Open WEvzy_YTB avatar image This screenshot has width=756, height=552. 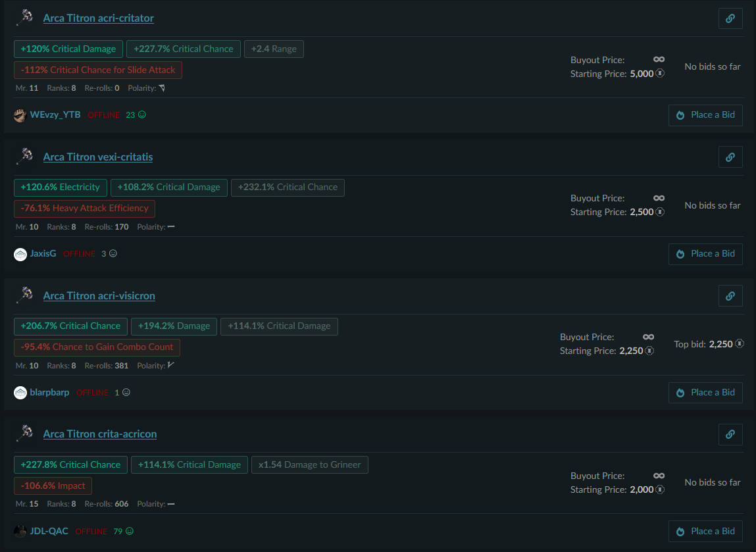coord(20,115)
